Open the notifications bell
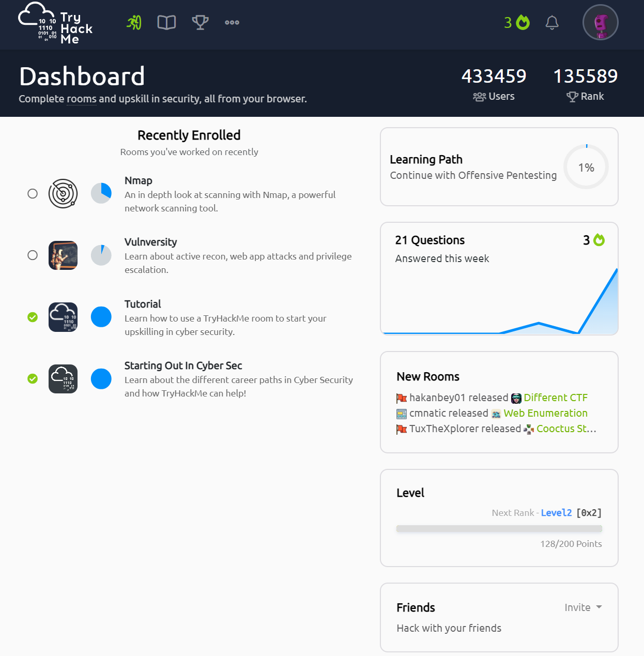Viewport: 644px width, 656px height. [552, 22]
